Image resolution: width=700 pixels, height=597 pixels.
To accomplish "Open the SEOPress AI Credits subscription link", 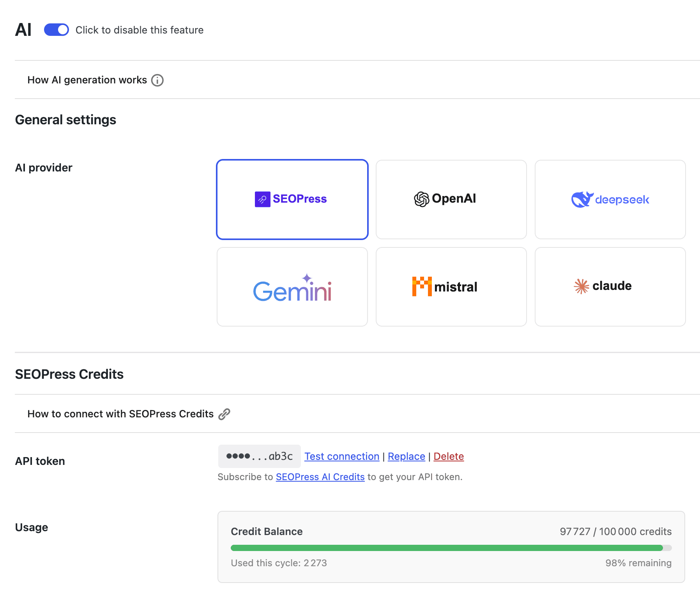I will click(320, 477).
